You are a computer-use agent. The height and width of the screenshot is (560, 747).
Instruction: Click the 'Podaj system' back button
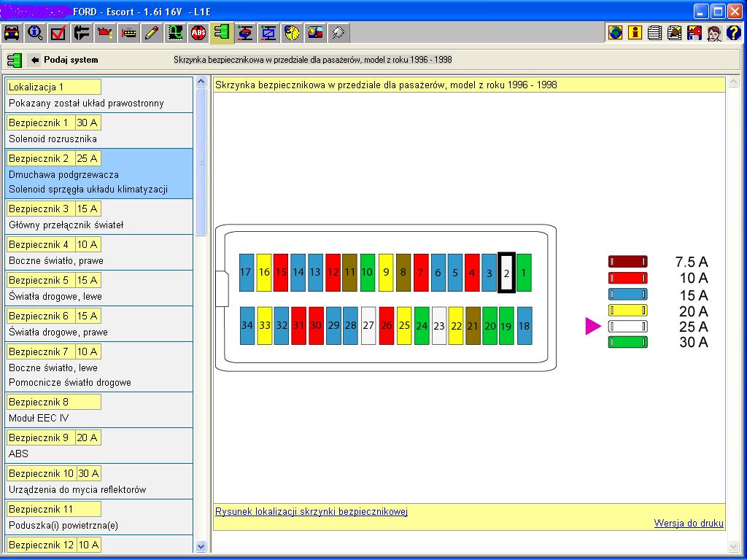pos(64,60)
